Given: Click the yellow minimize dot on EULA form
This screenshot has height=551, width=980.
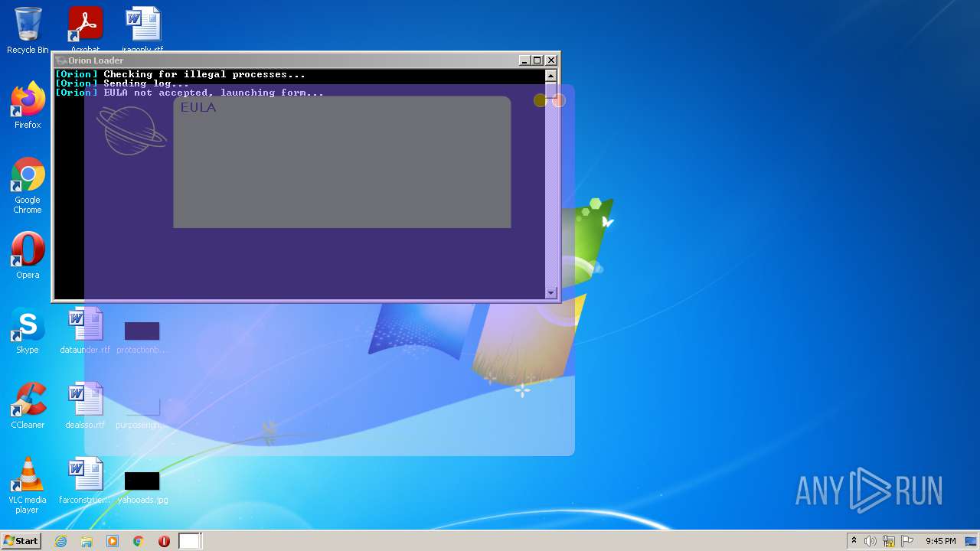Looking at the screenshot, I should coord(541,100).
